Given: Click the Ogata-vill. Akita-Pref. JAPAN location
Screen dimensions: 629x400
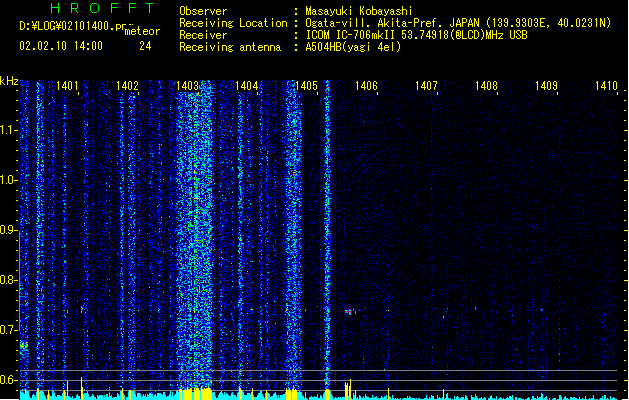Looking at the screenshot, I should coord(458,23).
